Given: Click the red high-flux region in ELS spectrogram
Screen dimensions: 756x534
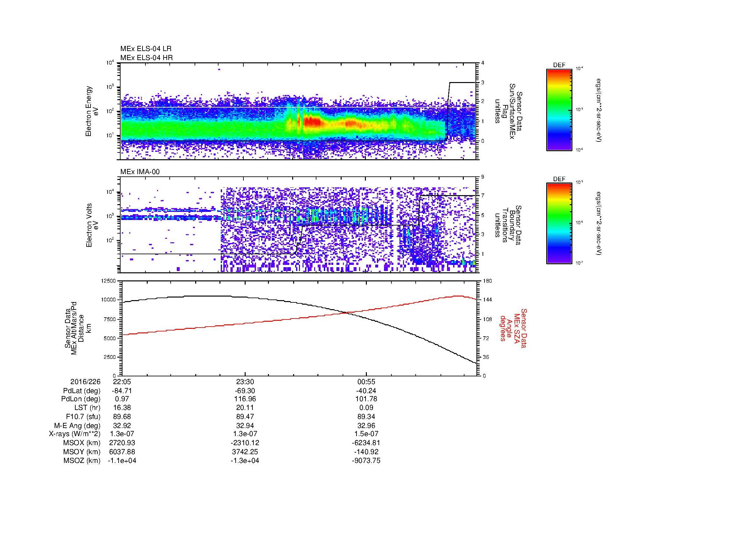Looking at the screenshot, I should pyautogui.click(x=312, y=122).
